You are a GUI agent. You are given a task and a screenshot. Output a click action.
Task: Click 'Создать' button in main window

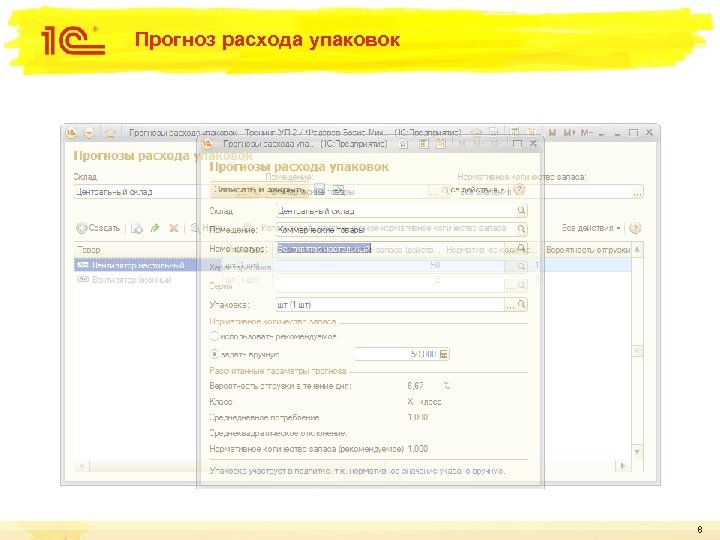pos(98,228)
